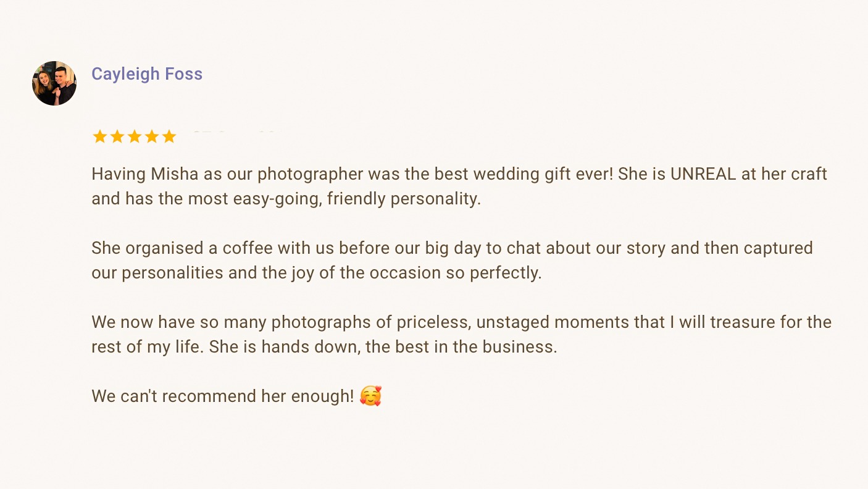This screenshot has height=489, width=868.
Task: Select the third (middle) rating star
Action: click(134, 136)
